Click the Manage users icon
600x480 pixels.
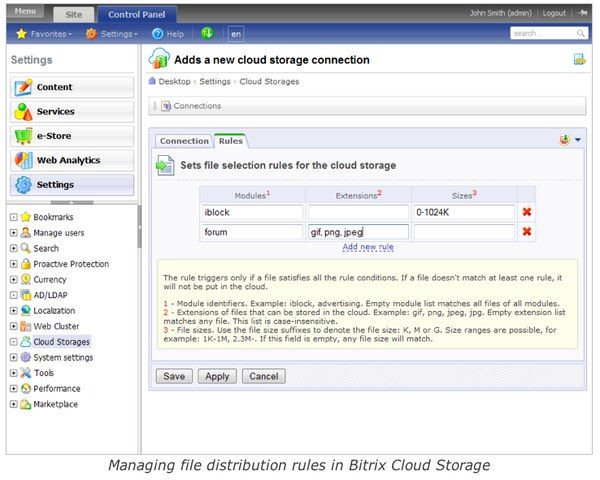26,232
